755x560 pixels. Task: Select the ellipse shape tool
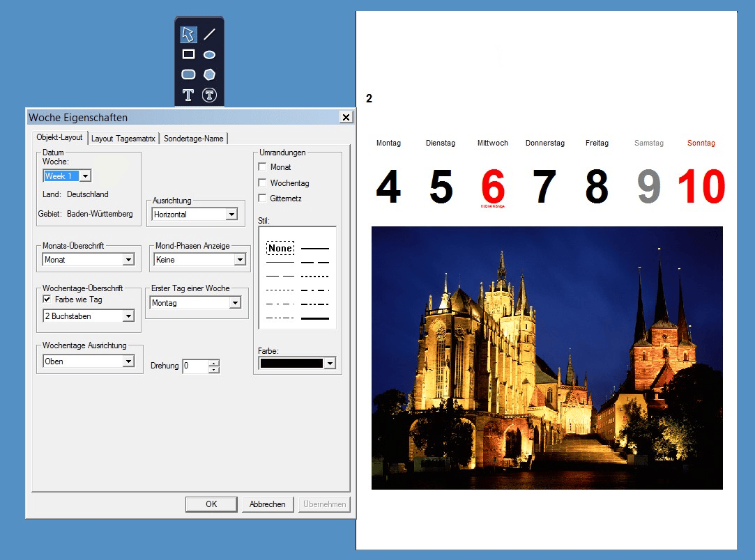[x=209, y=54]
